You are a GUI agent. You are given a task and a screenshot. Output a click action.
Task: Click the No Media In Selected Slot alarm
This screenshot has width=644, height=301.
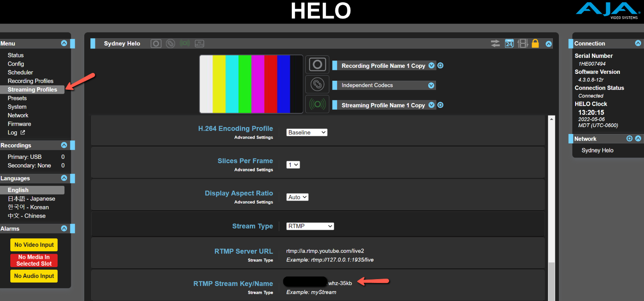click(x=34, y=260)
